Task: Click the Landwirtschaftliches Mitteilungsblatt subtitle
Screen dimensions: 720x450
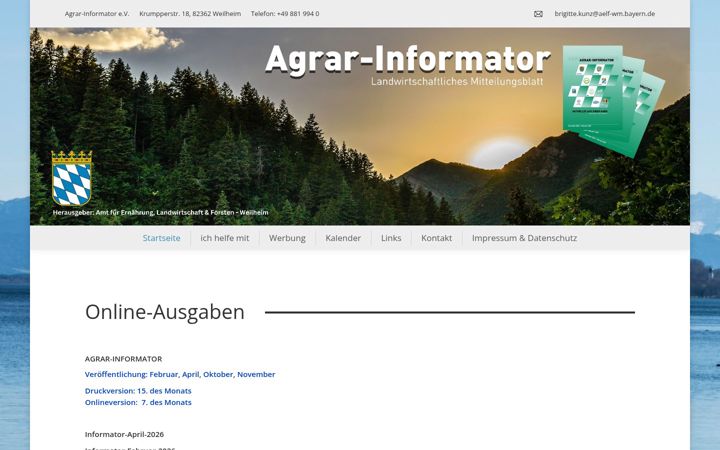Action: click(457, 82)
